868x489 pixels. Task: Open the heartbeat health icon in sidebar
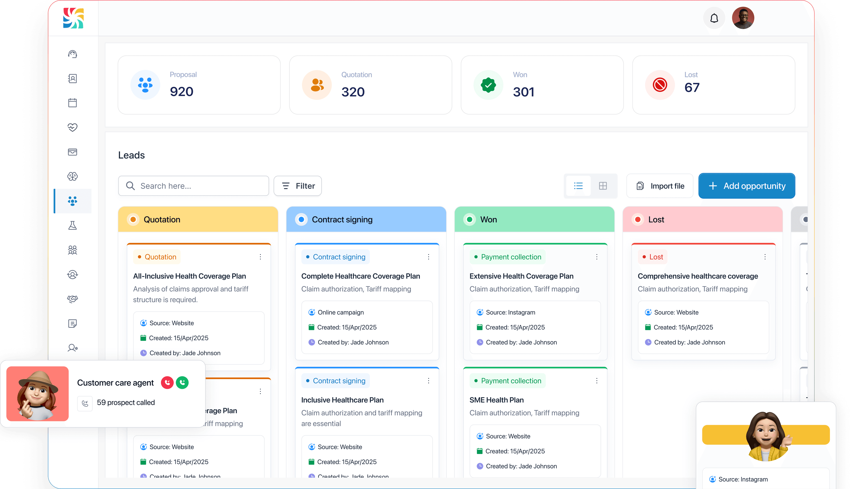[x=72, y=127]
